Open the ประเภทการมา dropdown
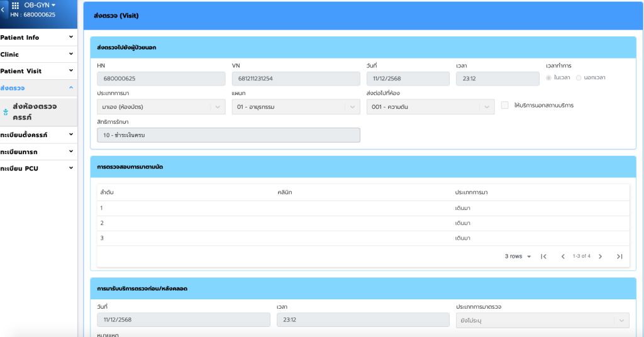Image resolution: width=644 pixels, height=337 pixels. click(x=160, y=107)
